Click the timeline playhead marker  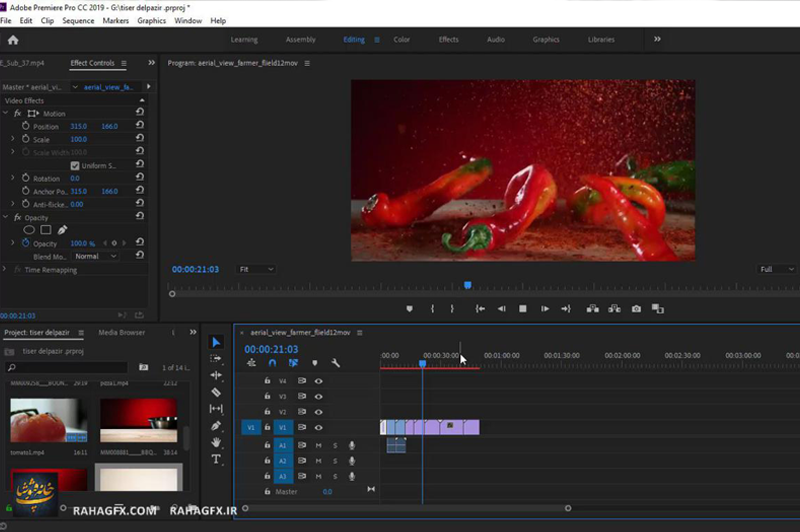(422, 363)
